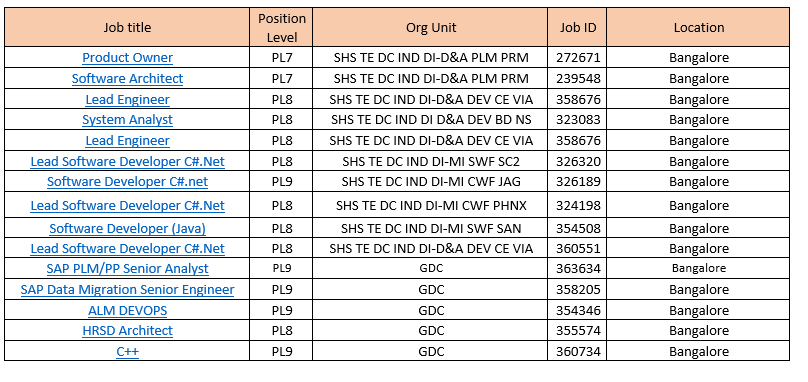
Task: Click the Job ID cell 272671
Action: [x=578, y=58]
